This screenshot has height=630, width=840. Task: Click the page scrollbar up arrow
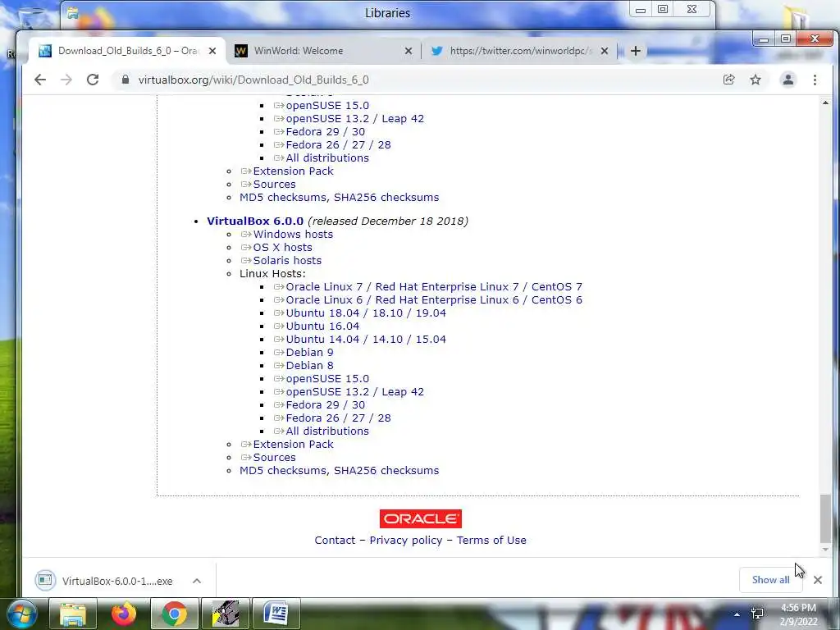pos(825,103)
